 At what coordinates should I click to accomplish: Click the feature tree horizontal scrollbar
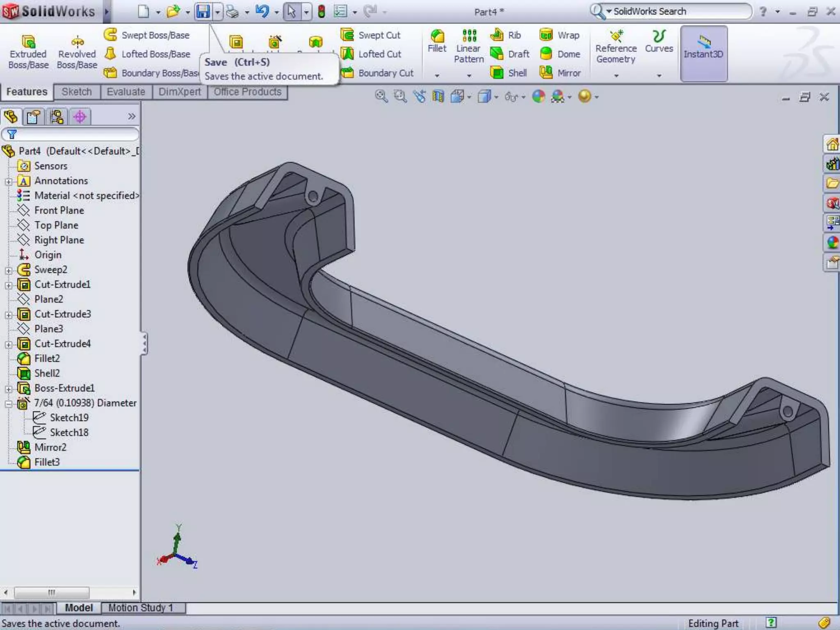point(52,592)
